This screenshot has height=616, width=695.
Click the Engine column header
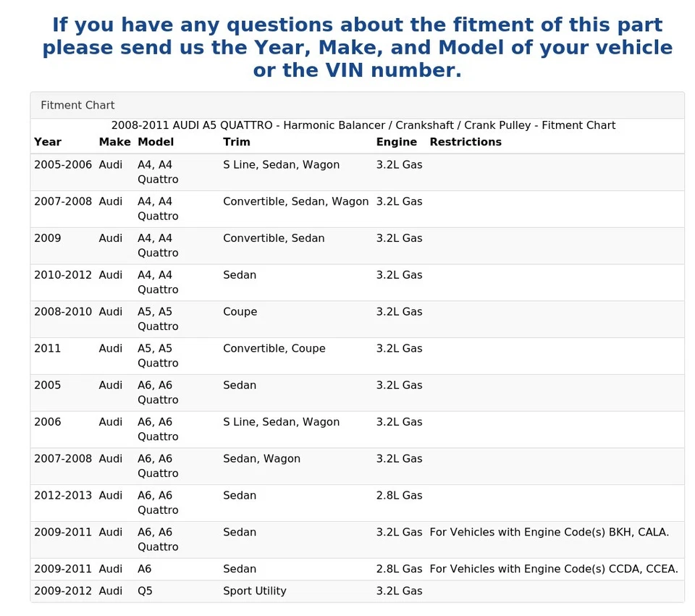pyautogui.click(x=396, y=142)
